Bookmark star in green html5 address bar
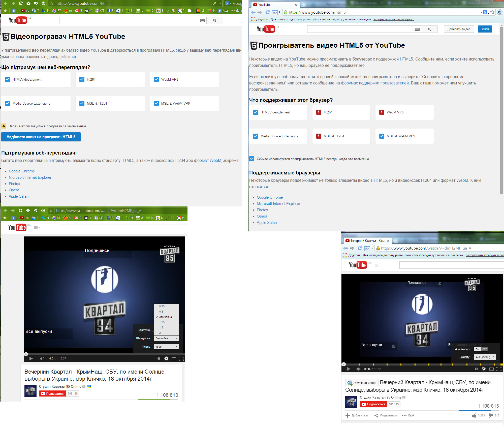Screen dimensions: 504x425 [x=52, y=3]
